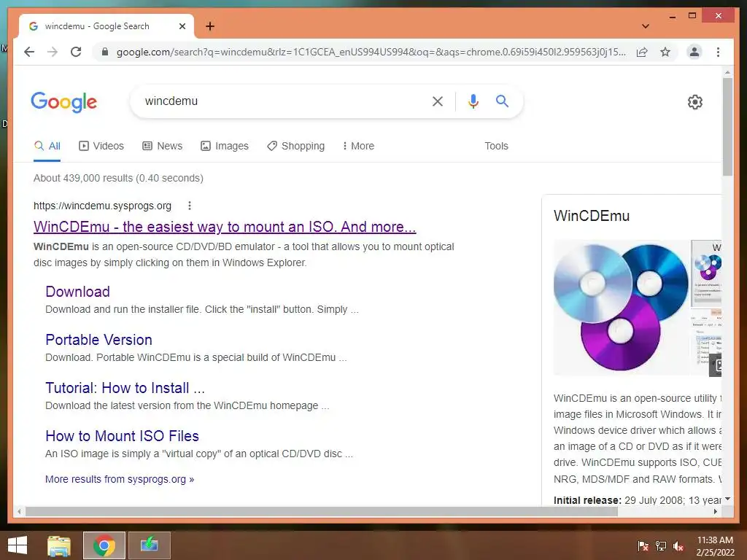Viewport: 747px width, 560px height.
Task: Expand the tab search chevron
Action: coord(645,26)
